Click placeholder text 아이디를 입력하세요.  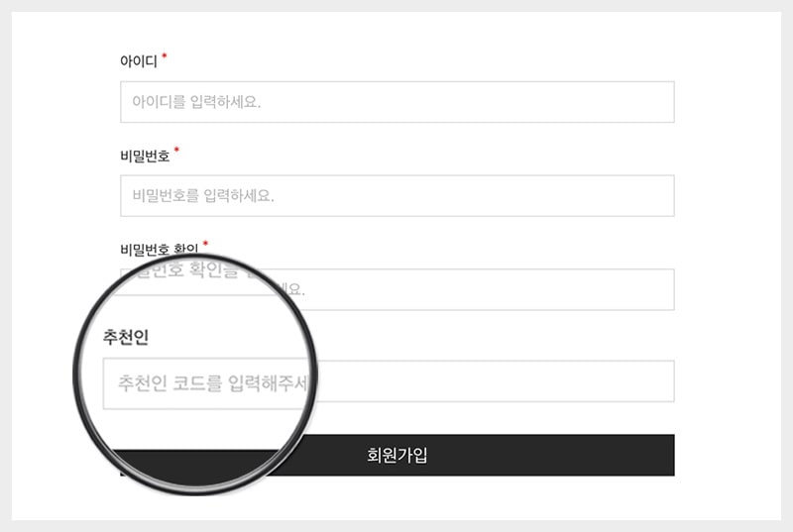click(196, 102)
